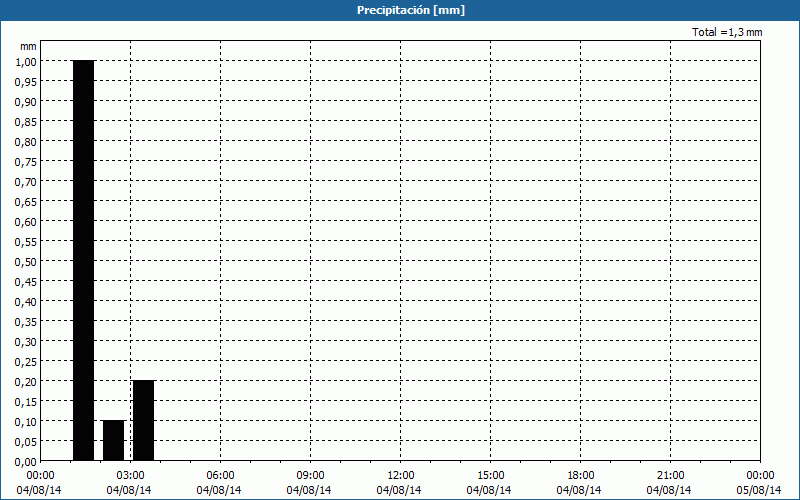Screen dimensions: 800x500
Task: Click the 00:00 label dated 04/08/14
Action: point(40,476)
